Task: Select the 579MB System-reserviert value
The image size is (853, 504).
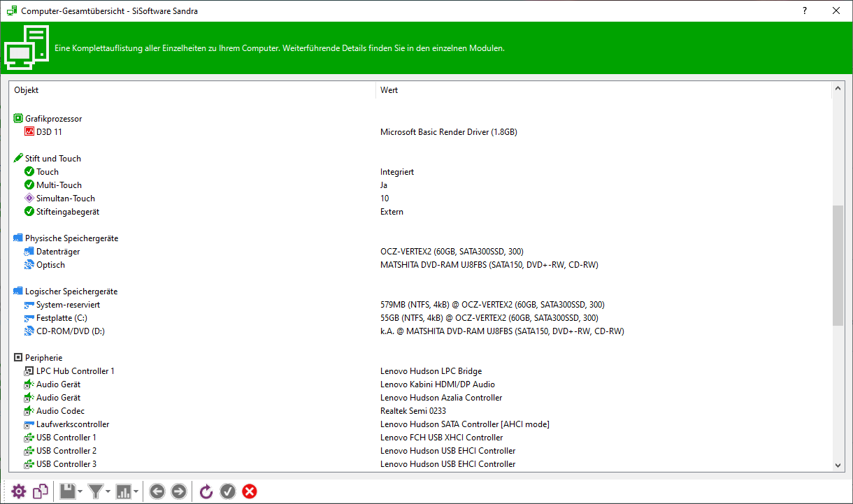Action: (x=492, y=305)
